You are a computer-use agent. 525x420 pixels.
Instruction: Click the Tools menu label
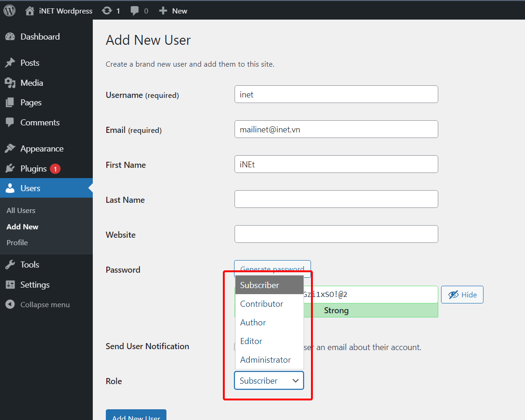pyautogui.click(x=30, y=265)
